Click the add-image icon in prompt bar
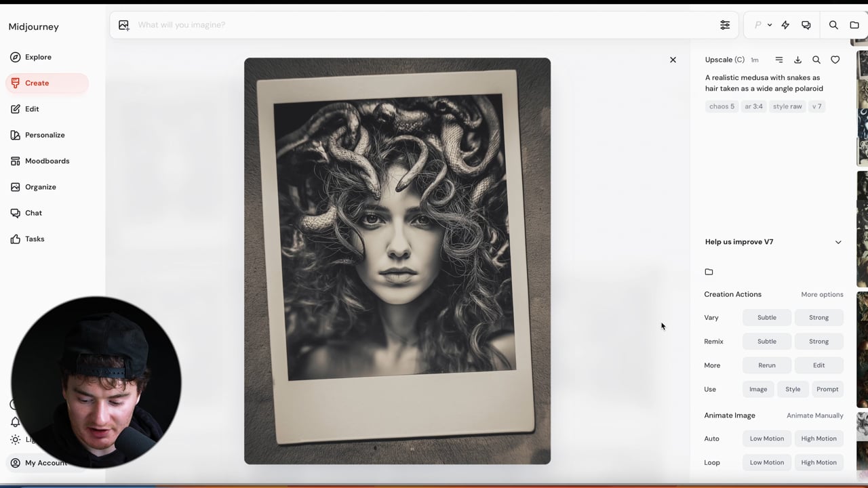The height and width of the screenshot is (488, 868). pyautogui.click(x=123, y=25)
